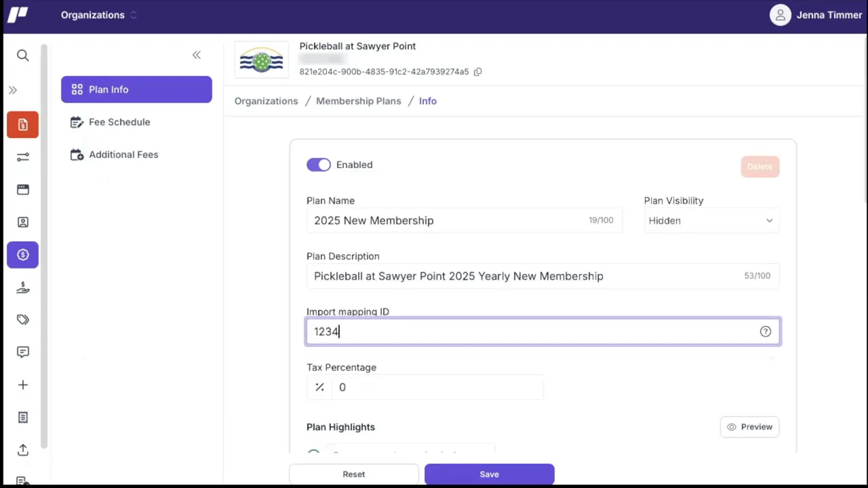Open the tag pricing icon in sidebar
Image resolution: width=868 pixels, height=488 pixels.
pos(22,319)
